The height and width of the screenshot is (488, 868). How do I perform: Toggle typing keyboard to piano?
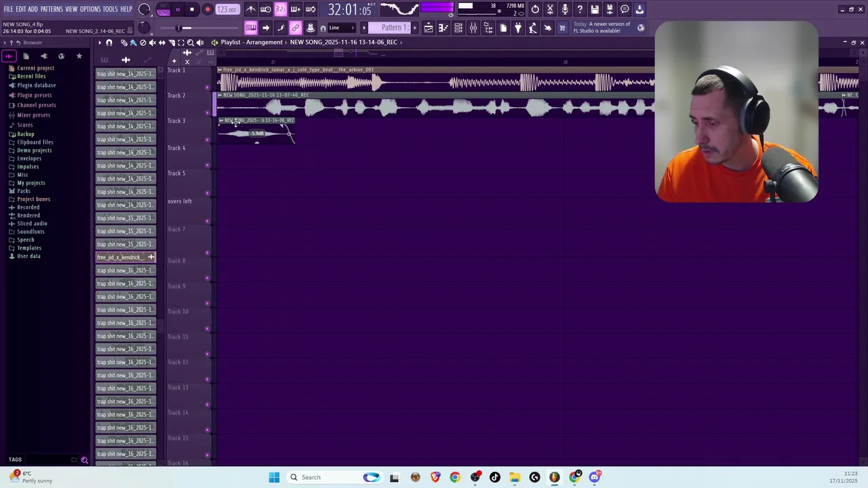(251, 28)
